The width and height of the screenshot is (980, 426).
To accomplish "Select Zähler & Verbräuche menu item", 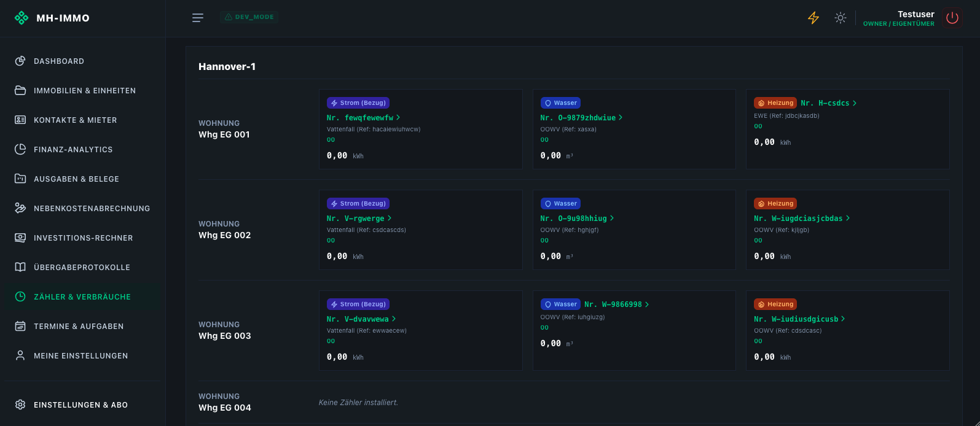I will point(82,297).
